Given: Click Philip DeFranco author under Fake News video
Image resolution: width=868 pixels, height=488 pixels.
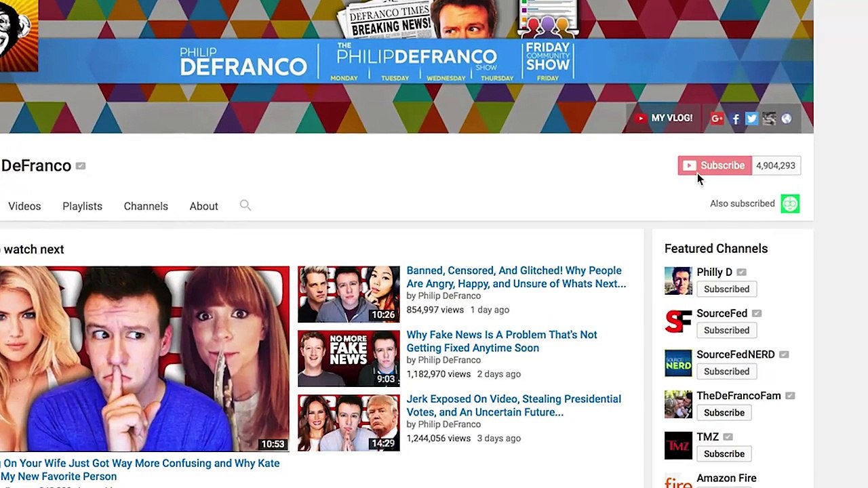Looking at the screenshot, I should pyautogui.click(x=449, y=360).
